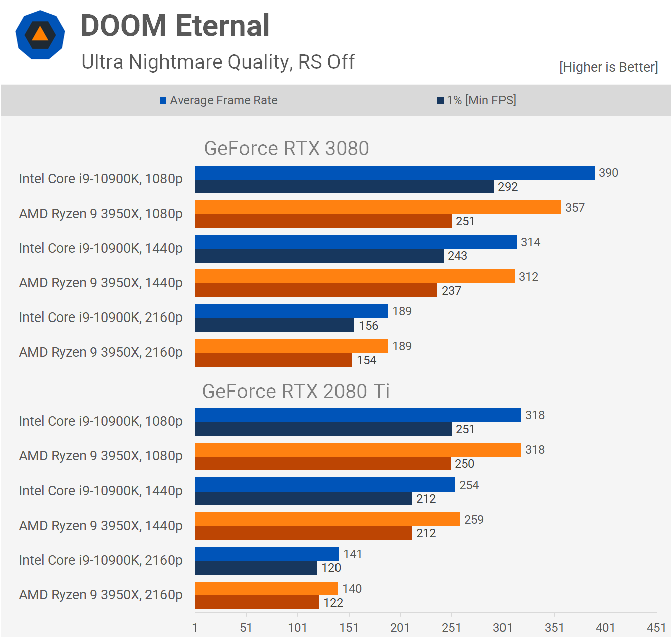Click the 'Average Frame Rate' legend label
The width and height of the screenshot is (672, 638).
[x=224, y=100]
